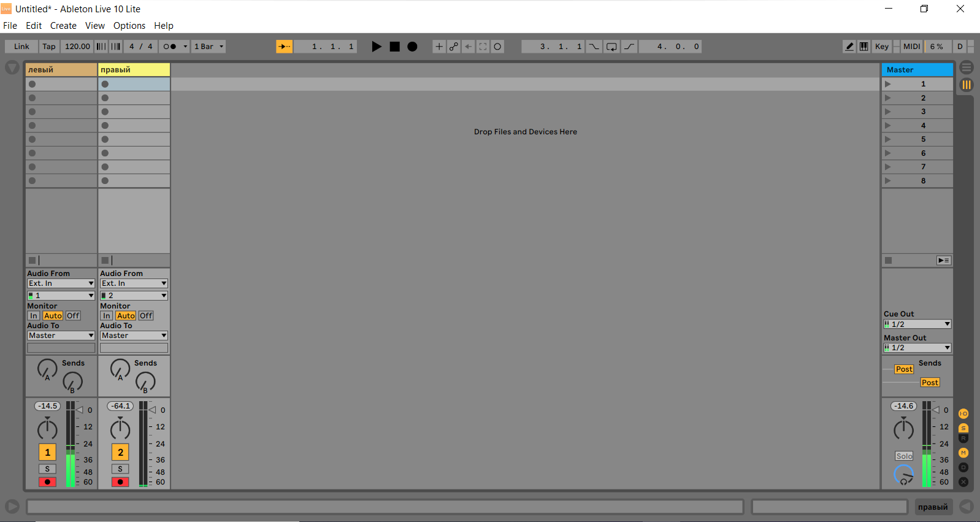The image size is (980, 522).
Task: Open Audio From dropdown on левый track
Action: (61, 283)
